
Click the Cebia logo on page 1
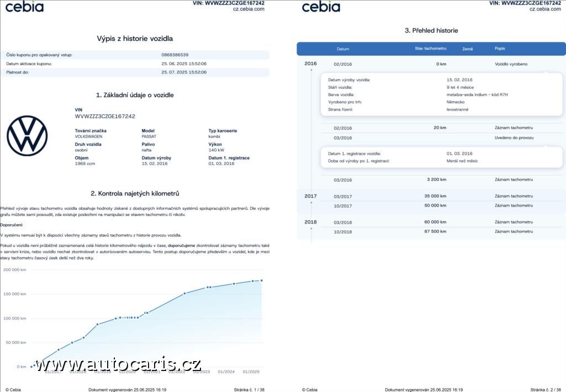24,7
